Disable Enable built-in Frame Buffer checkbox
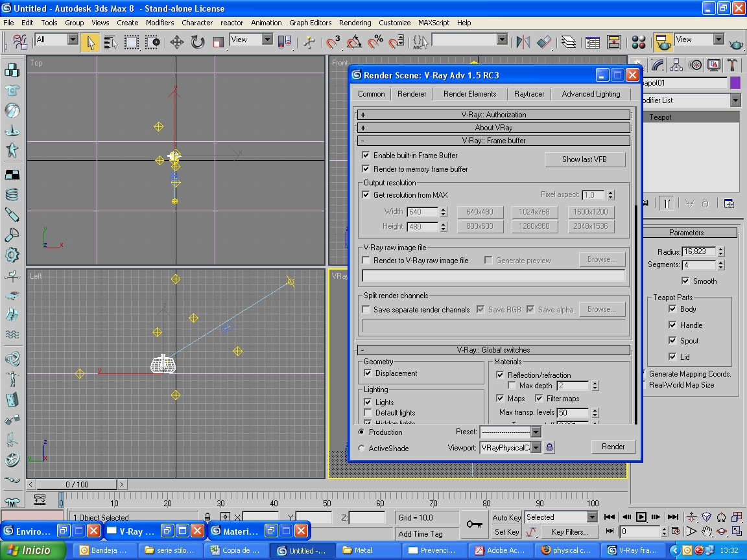Image resolution: width=747 pixels, height=560 pixels. [x=366, y=156]
